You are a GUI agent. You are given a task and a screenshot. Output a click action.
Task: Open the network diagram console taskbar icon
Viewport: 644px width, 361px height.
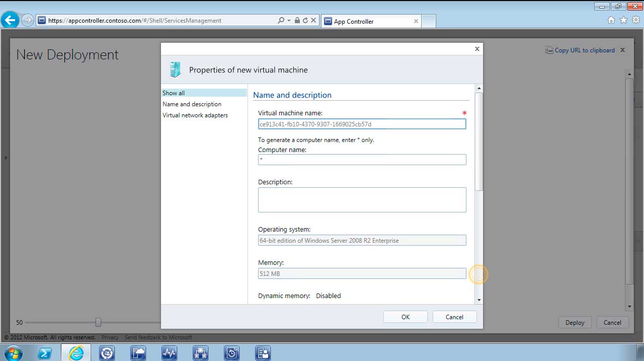click(201, 353)
